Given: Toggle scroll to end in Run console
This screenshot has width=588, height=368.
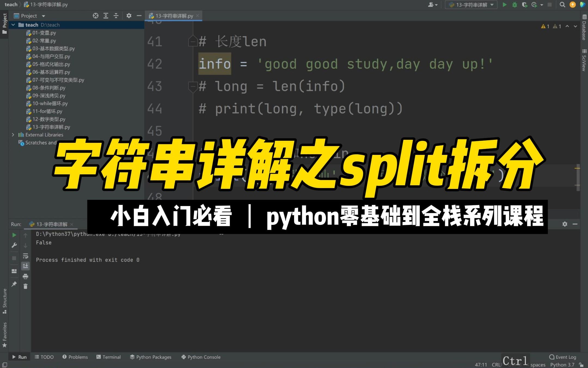Looking at the screenshot, I should pyautogui.click(x=25, y=266).
